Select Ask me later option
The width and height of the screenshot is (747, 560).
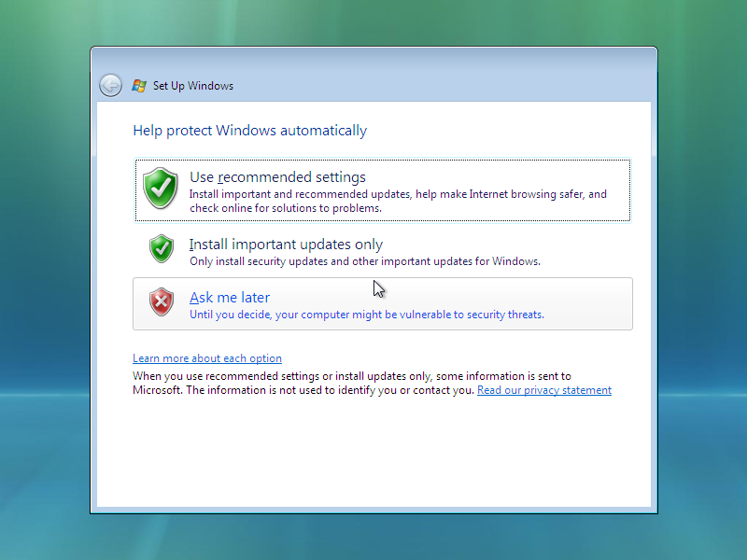click(383, 304)
